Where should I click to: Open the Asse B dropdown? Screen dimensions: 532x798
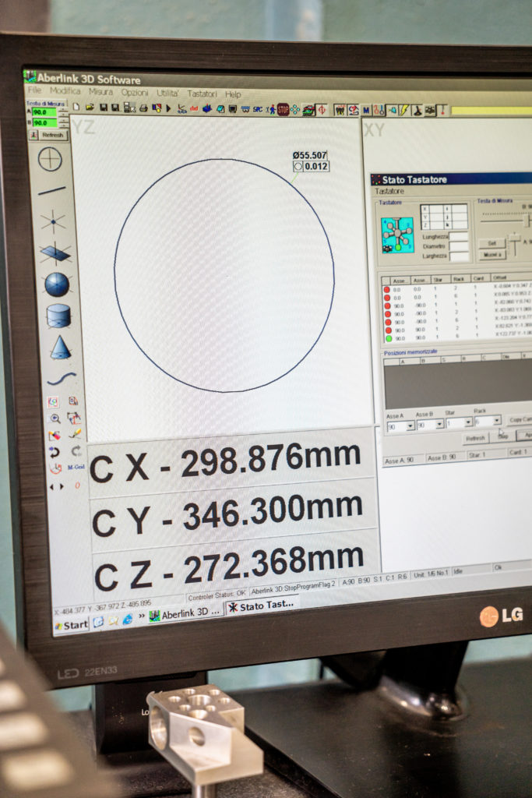(x=439, y=424)
